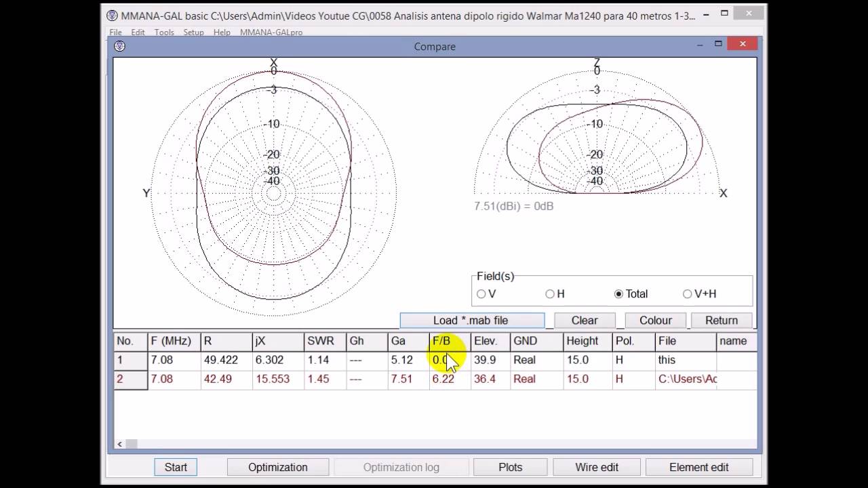The width and height of the screenshot is (868, 488).
Task: Click the R column header
Action: 227,341
